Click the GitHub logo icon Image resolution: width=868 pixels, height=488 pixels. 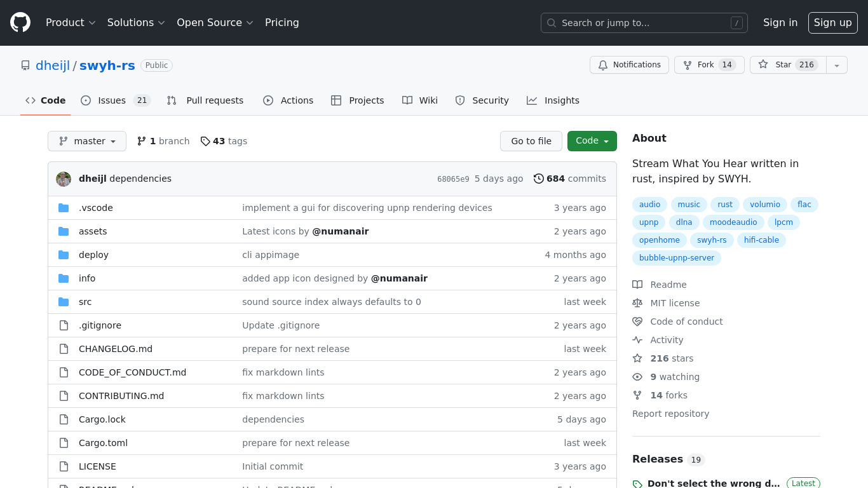pyautogui.click(x=20, y=23)
